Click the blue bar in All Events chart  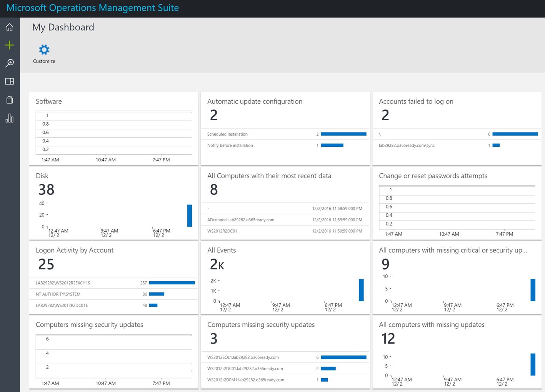[x=361, y=290]
